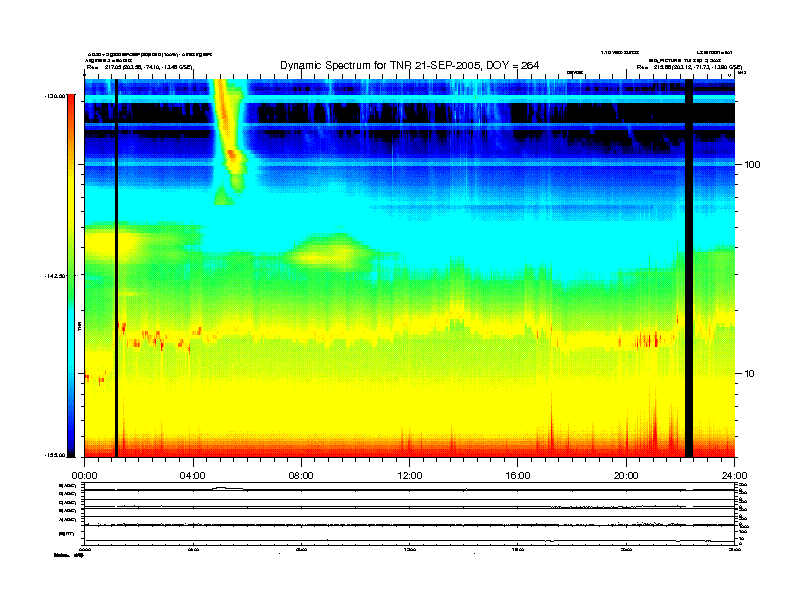Click the -155.00 value at the color bar's bottom
792x612 pixels.
pos(55,455)
